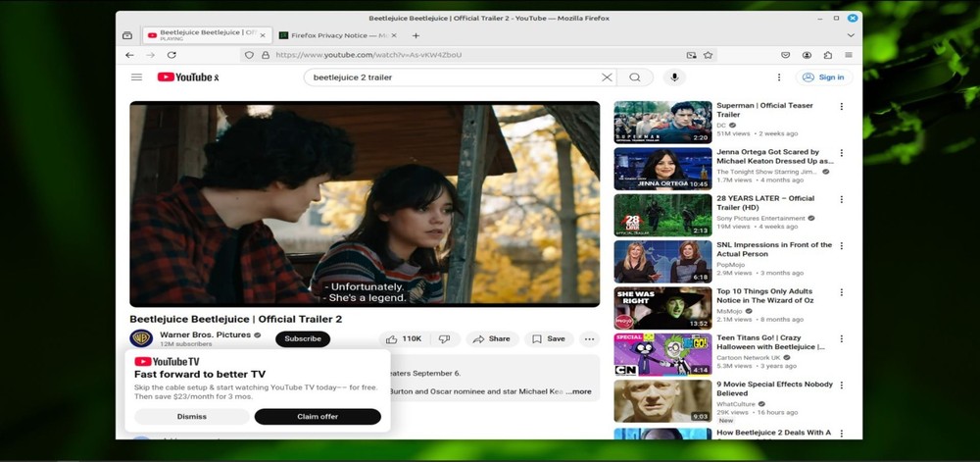The width and height of the screenshot is (980, 462).
Task: Expand the description with ...more
Action: coord(579,391)
